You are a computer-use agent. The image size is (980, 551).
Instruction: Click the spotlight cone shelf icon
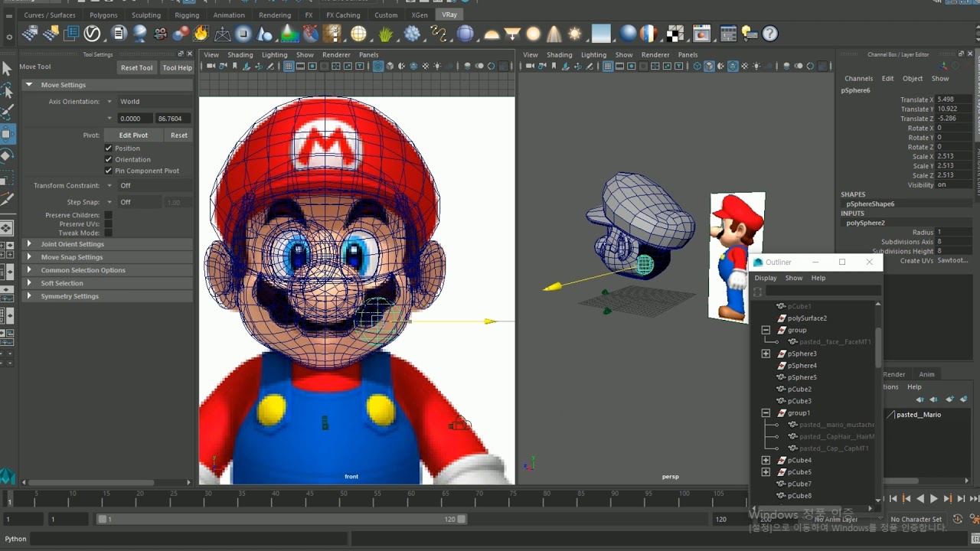(554, 34)
